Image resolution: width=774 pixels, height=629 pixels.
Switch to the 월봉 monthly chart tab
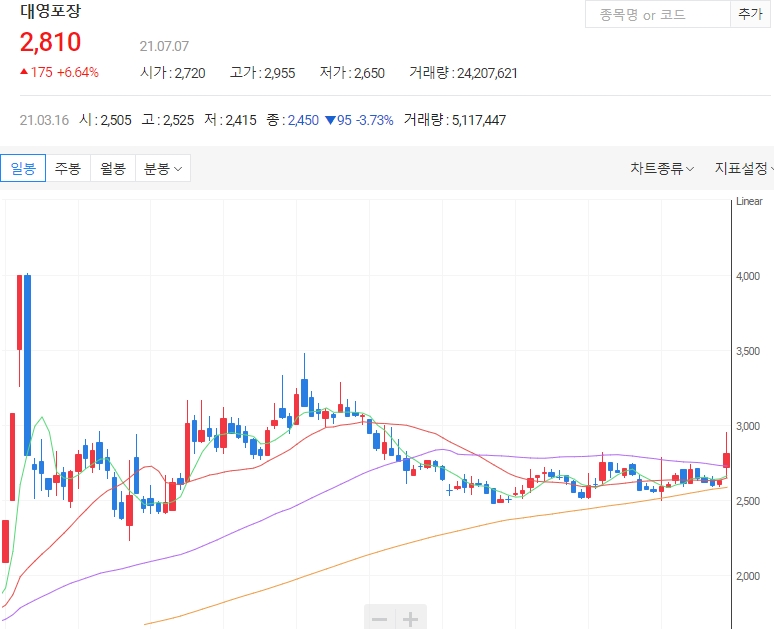[113, 168]
